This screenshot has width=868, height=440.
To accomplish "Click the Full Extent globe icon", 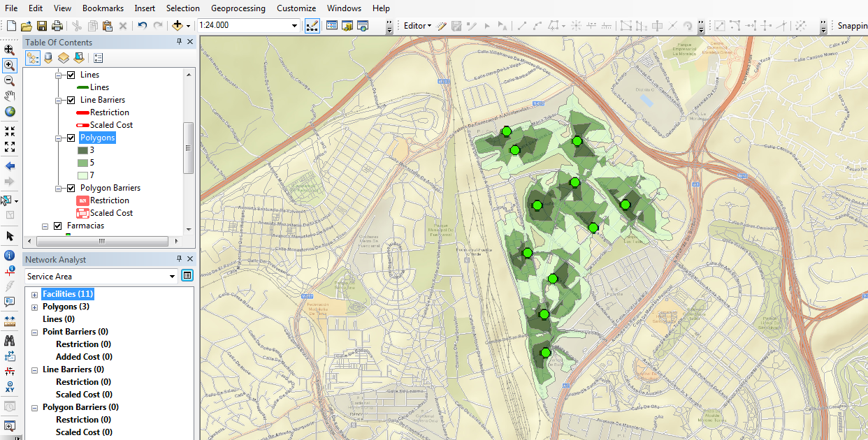I will (10, 112).
